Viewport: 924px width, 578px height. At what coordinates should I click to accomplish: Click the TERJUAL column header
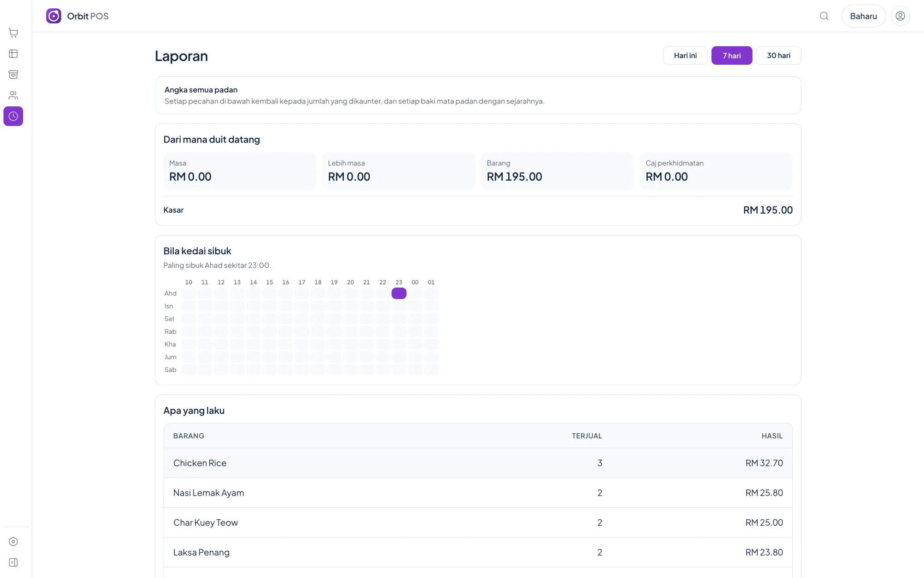point(587,436)
